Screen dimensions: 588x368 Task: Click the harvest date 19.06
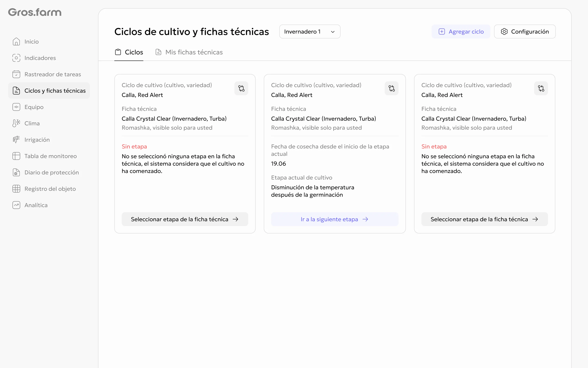point(278,164)
